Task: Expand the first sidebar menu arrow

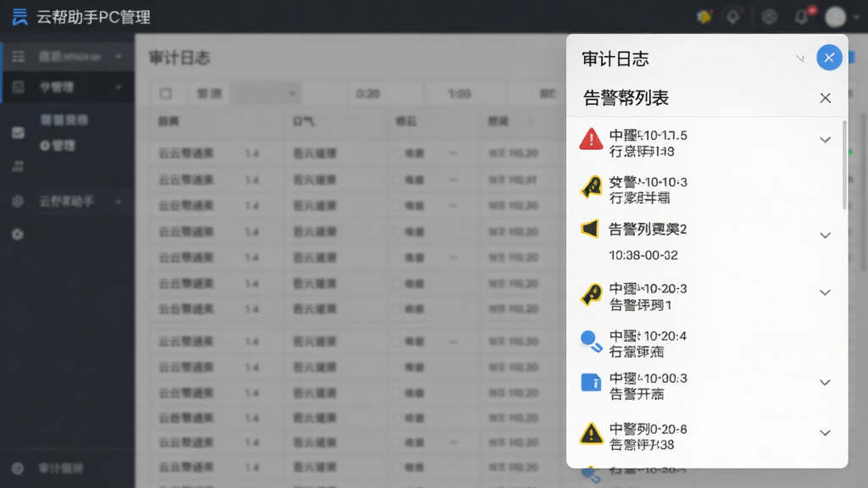Action: click(119, 57)
